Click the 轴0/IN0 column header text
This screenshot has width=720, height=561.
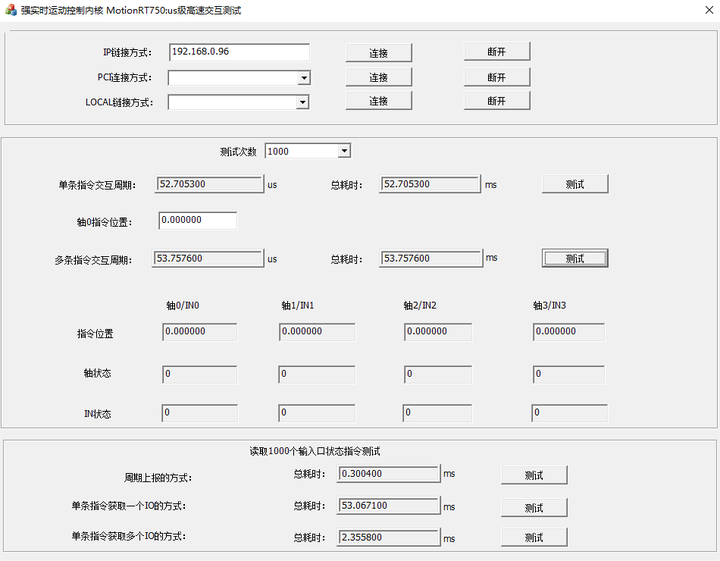(183, 305)
